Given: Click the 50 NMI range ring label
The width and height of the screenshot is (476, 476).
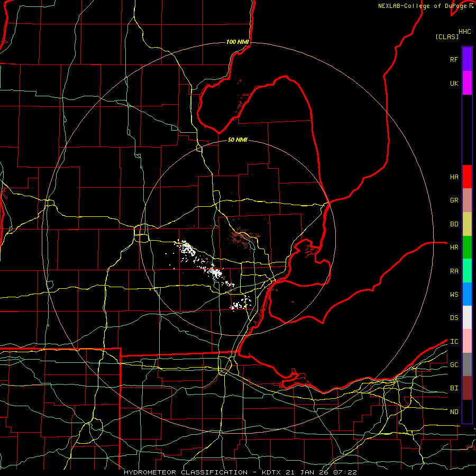Looking at the screenshot, I should 237,140.
